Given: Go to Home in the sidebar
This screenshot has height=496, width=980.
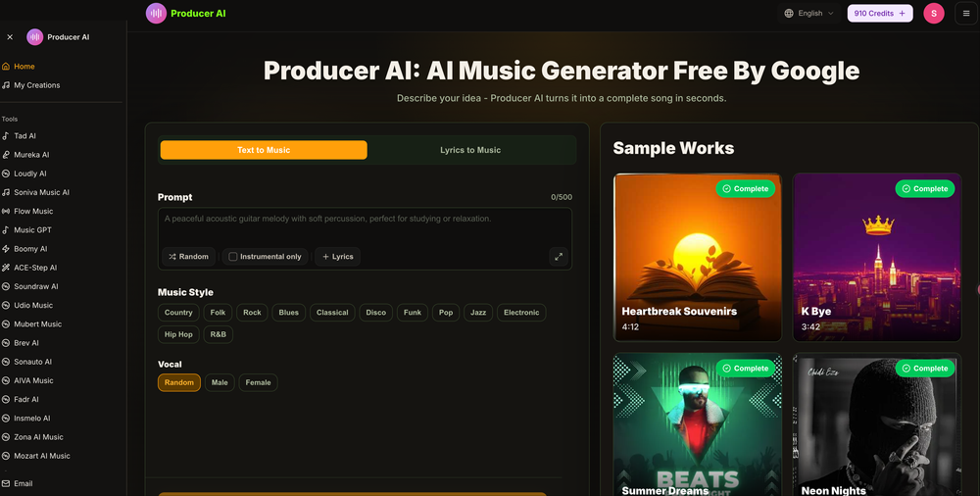Looking at the screenshot, I should click(24, 67).
